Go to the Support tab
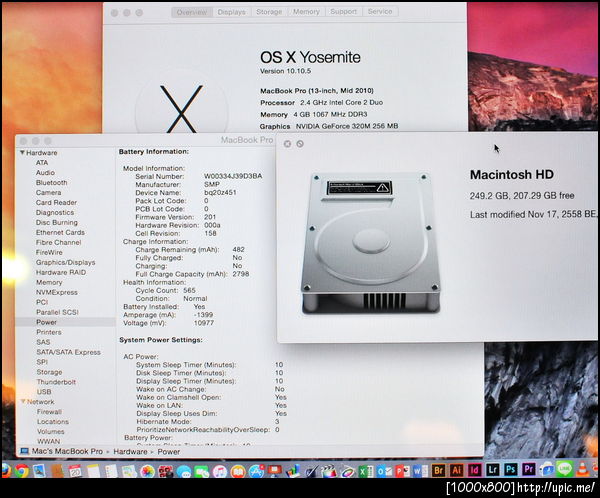This screenshot has height=498, width=600. point(343,12)
